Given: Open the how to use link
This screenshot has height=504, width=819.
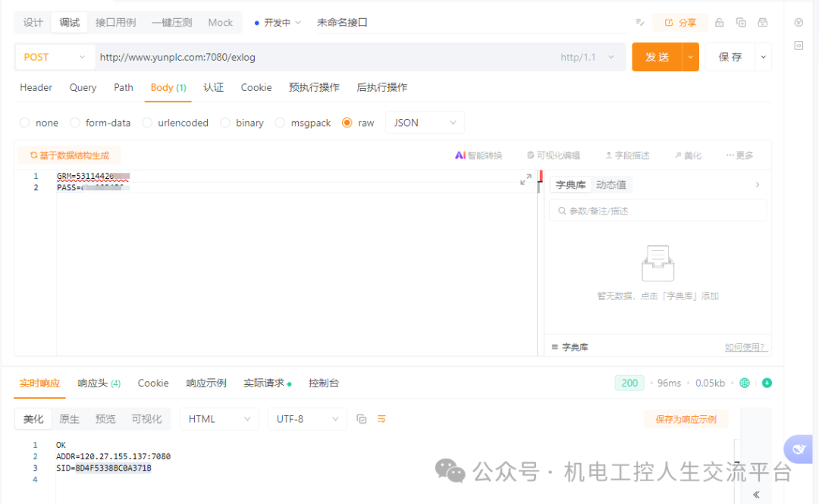Looking at the screenshot, I should pyautogui.click(x=746, y=347).
